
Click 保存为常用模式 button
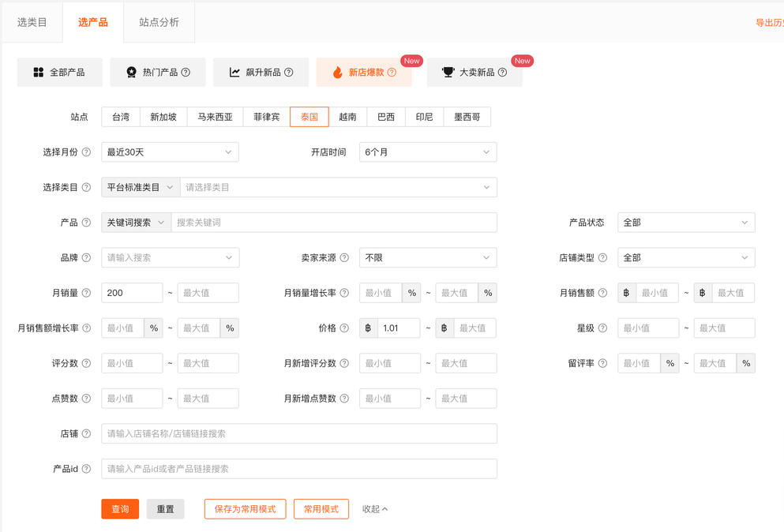pyautogui.click(x=245, y=509)
